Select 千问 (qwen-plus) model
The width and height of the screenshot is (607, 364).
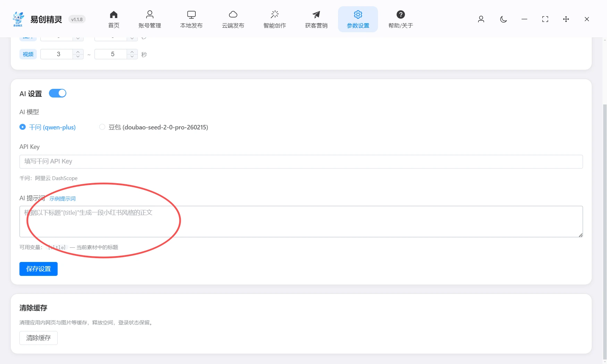pos(48,127)
